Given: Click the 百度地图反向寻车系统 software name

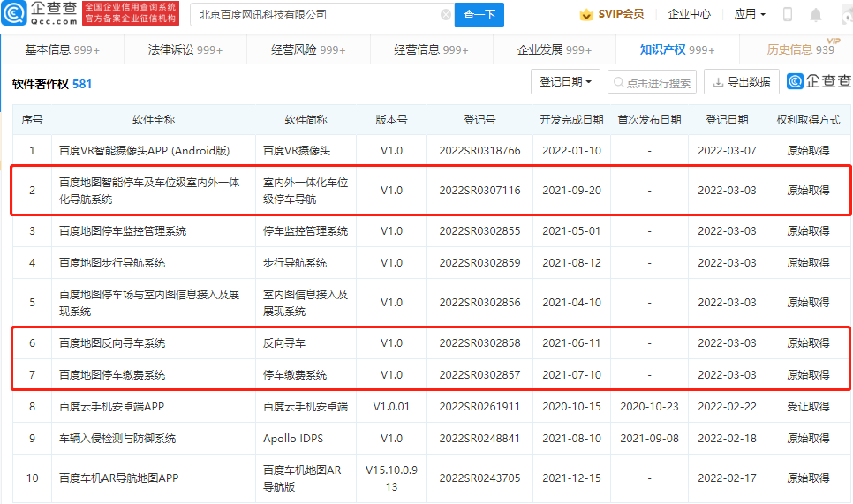Looking at the screenshot, I should [x=112, y=343].
